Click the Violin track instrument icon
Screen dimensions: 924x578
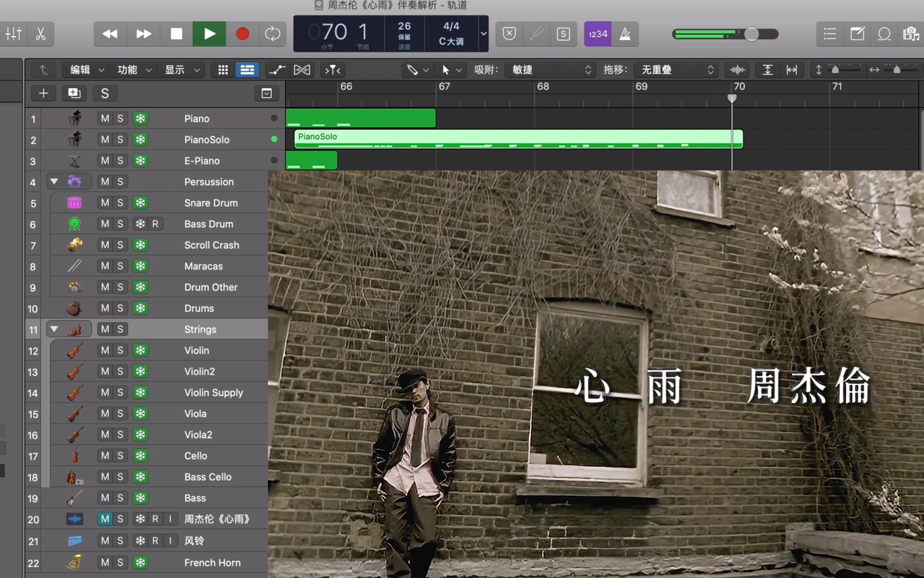pyautogui.click(x=74, y=350)
